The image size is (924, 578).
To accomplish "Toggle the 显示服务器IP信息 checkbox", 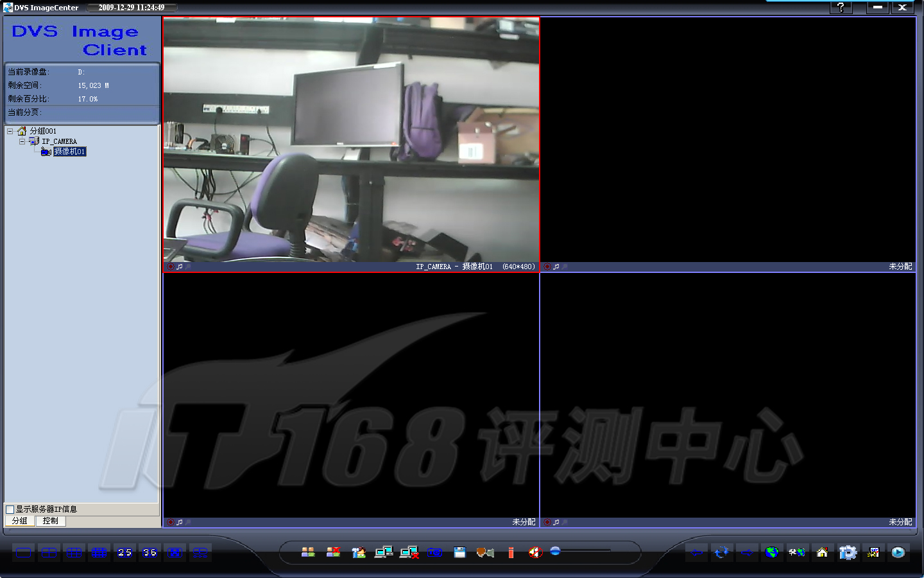I will (10, 509).
